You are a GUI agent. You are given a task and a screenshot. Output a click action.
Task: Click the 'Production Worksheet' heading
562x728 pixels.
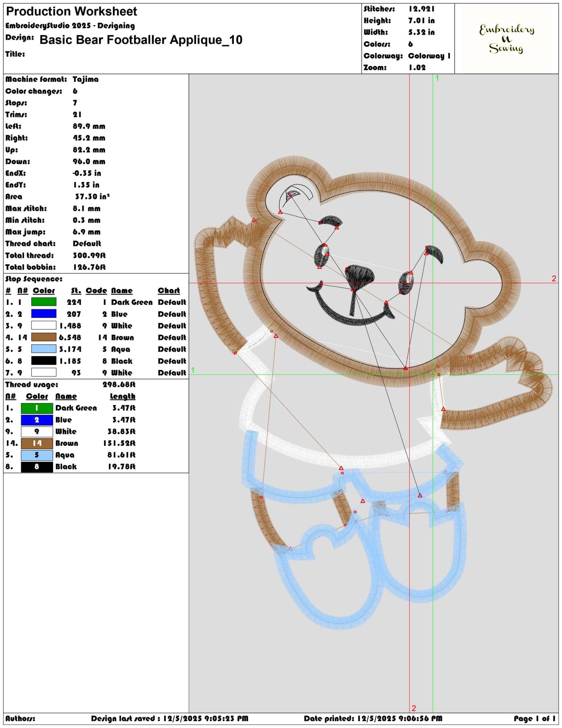pyautogui.click(x=72, y=11)
